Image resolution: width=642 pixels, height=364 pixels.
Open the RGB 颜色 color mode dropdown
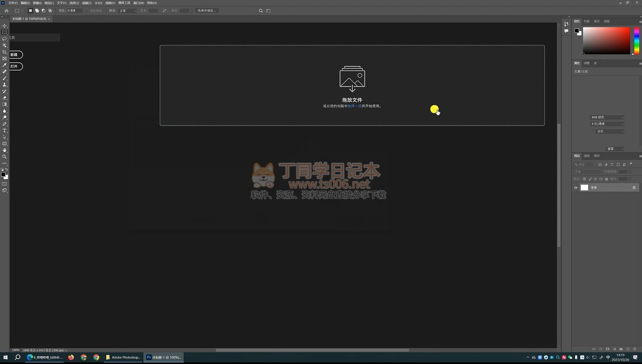pyautogui.click(x=607, y=117)
